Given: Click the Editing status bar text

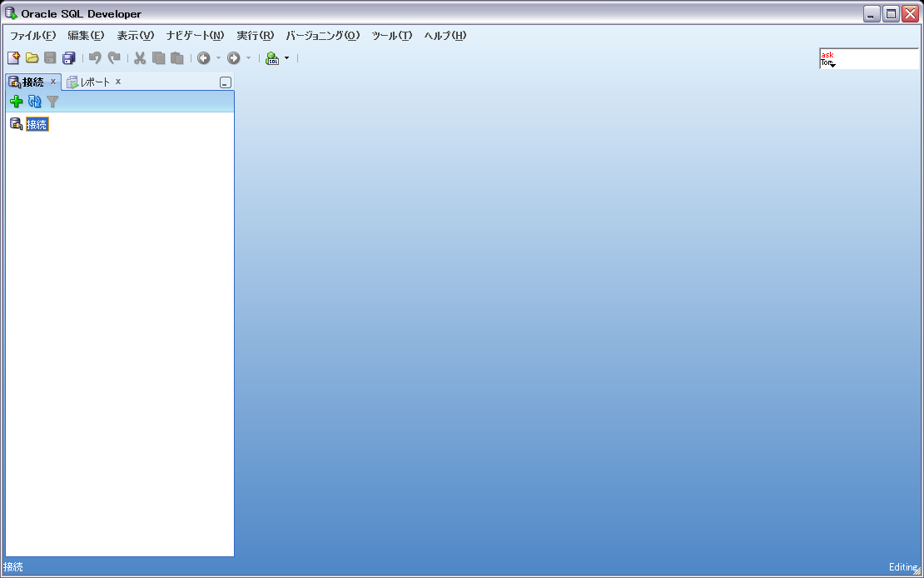Looking at the screenshot, I should (x=903, y=567).
